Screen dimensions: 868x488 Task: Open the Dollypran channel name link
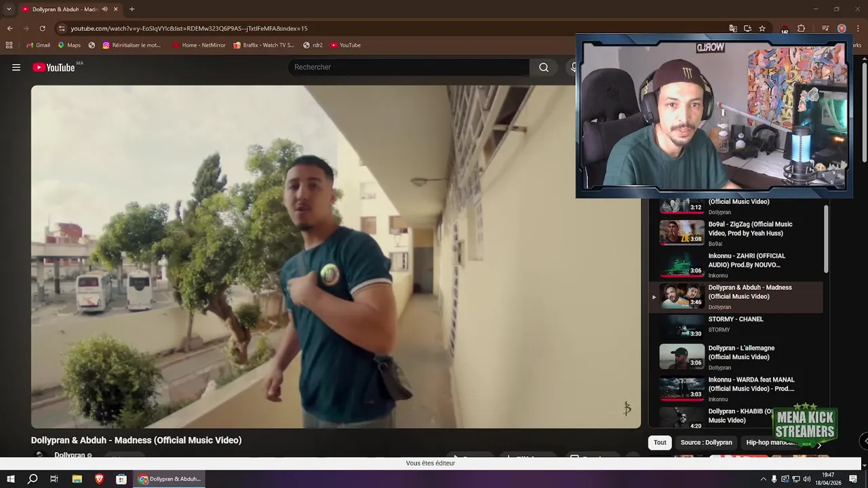tap(69, 455)
